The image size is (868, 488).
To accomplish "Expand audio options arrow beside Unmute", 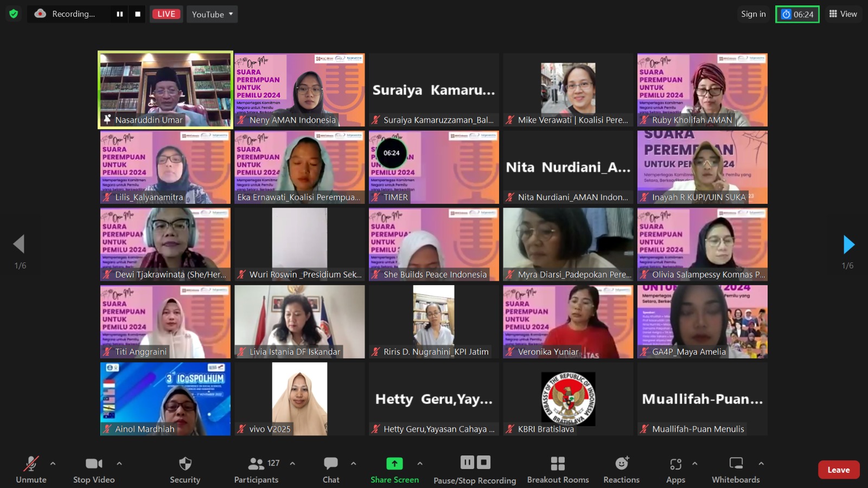I will pyautogui.click(x=53, y=464).
